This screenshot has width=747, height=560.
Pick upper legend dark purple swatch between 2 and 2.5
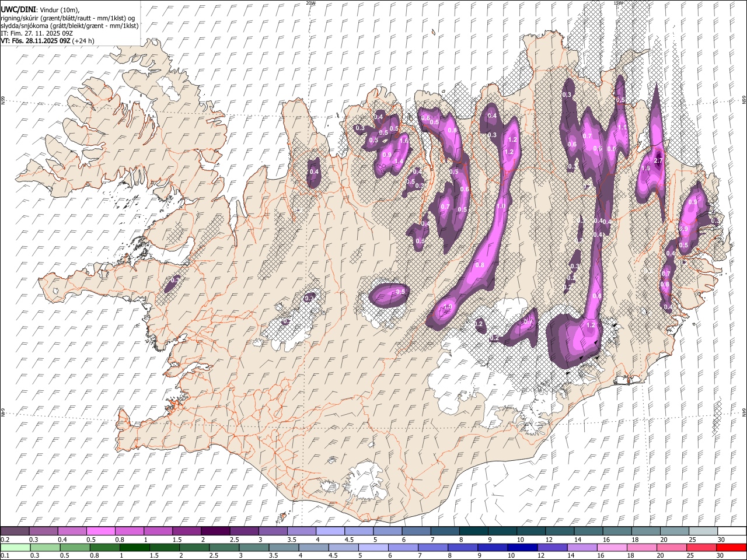(x=216, y=531)
